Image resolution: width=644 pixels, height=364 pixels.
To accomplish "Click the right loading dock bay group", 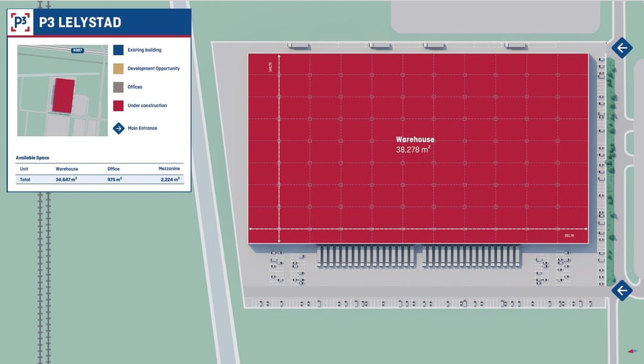I will pyautogui.click(x=472, y=257).
